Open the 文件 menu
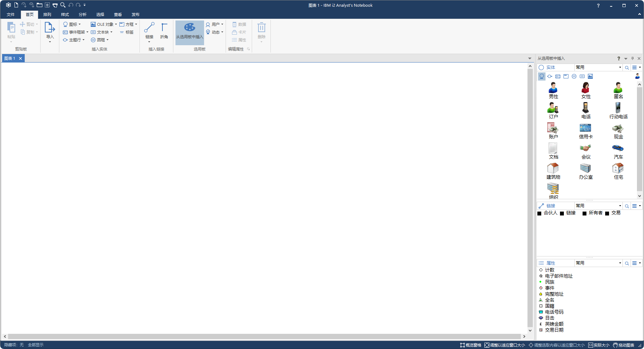 [11, 14]
